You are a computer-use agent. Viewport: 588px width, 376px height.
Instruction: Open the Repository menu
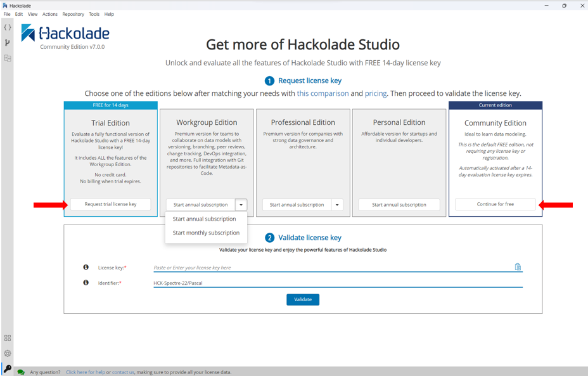pyautogui.click(x=73, y=14)
